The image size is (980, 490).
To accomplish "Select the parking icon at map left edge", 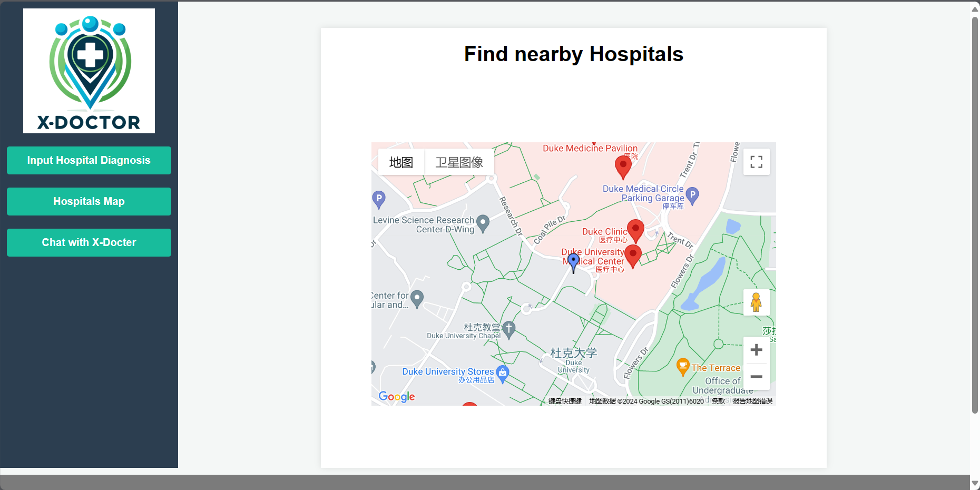I will pos(379,199).
